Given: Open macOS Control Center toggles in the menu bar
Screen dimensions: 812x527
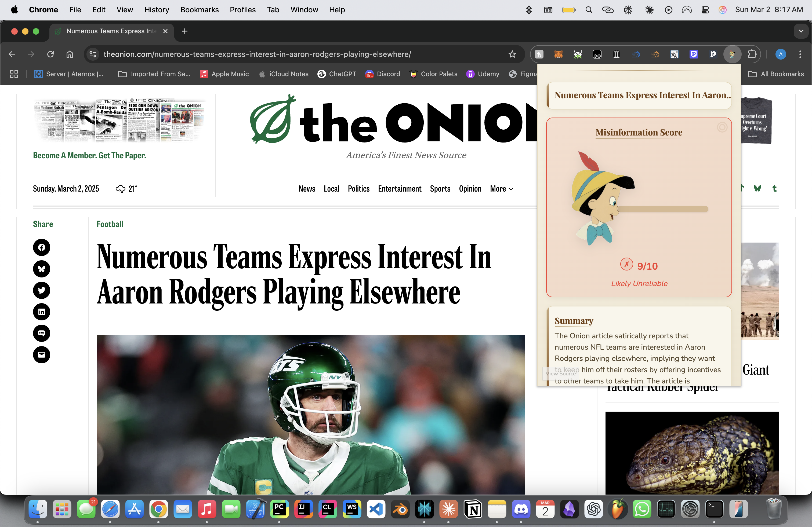Looking at the screenshot, I should tap(705, 10).
